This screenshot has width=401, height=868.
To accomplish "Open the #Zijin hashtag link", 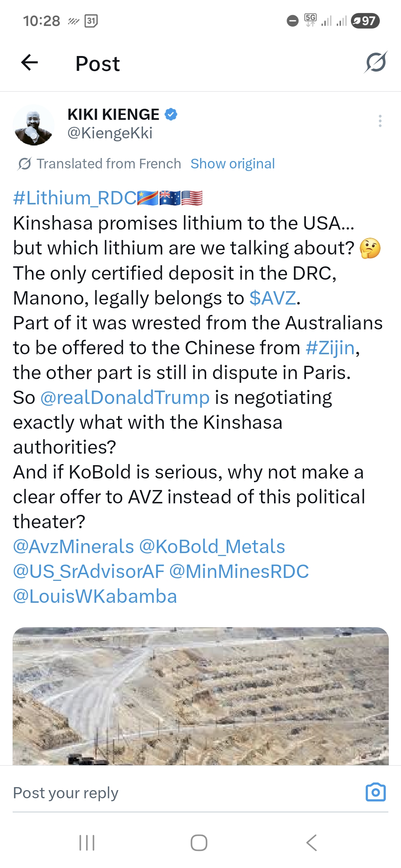I will (330, 348).
